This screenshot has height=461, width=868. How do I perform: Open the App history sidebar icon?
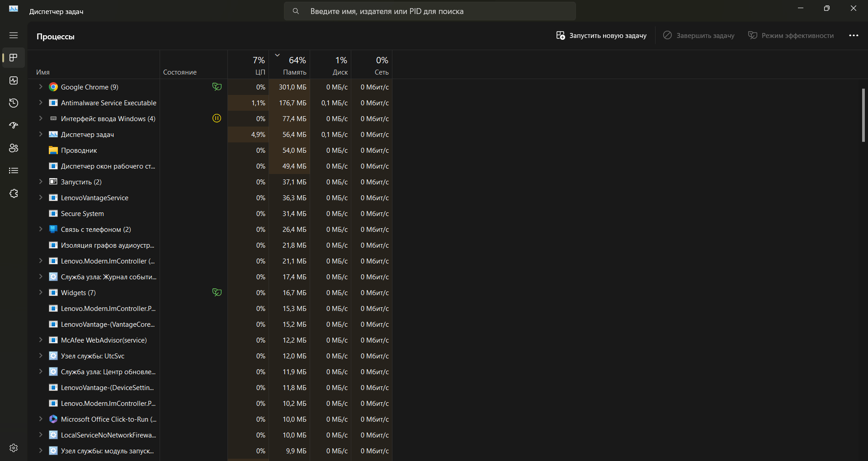click(14, 103)
